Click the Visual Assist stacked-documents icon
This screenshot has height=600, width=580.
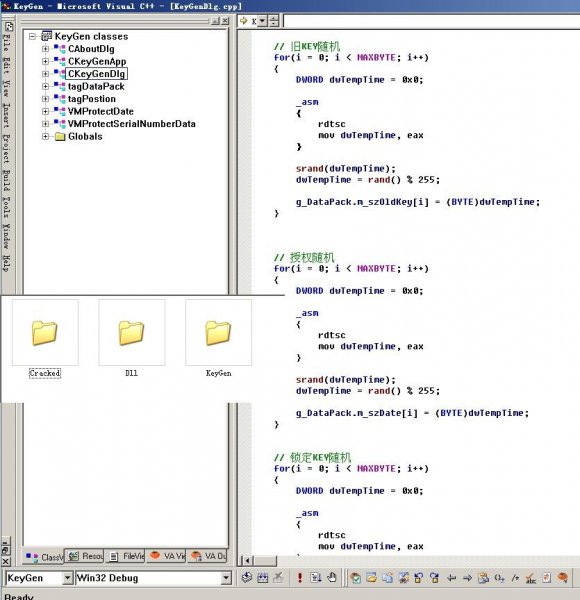tap(483, 577)
